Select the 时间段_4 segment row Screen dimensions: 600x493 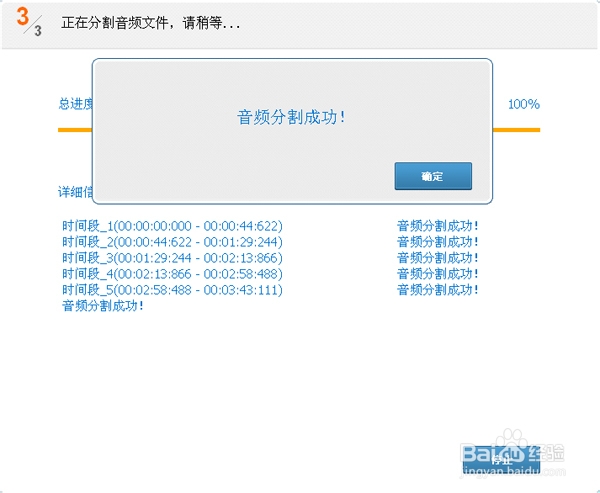point(172,274)
